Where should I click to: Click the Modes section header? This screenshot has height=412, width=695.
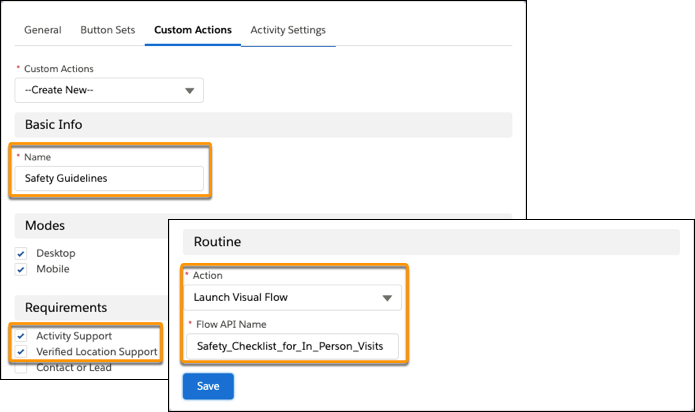click(x=91, y=225)
